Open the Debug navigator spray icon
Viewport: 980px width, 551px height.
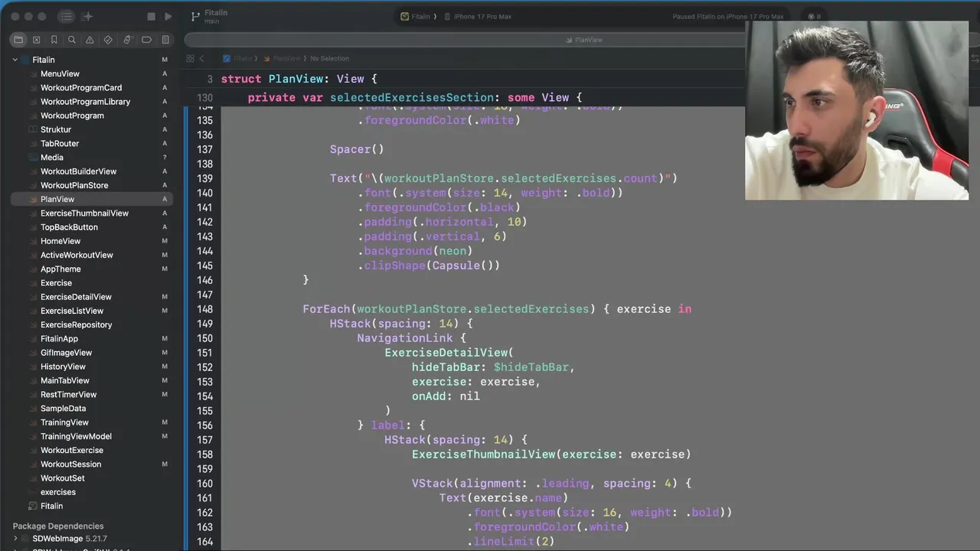(127, 40)
